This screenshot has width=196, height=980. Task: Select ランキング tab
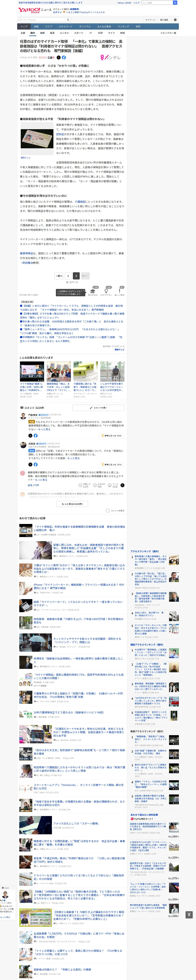(123, 27)
